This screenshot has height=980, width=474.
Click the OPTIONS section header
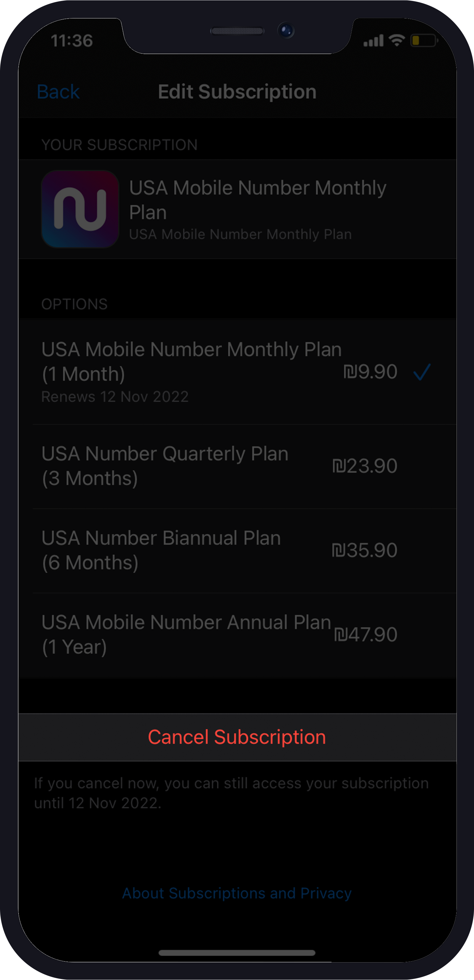(x=75, y=304)
